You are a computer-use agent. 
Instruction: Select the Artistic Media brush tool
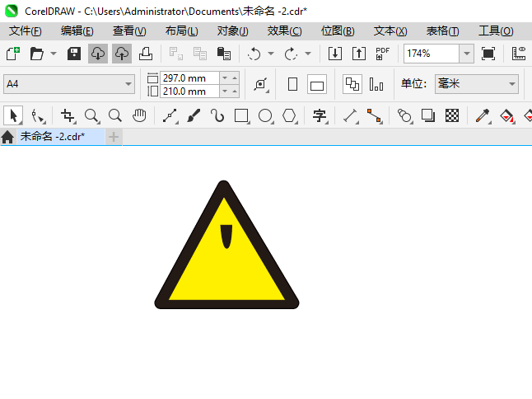[194, 115]
